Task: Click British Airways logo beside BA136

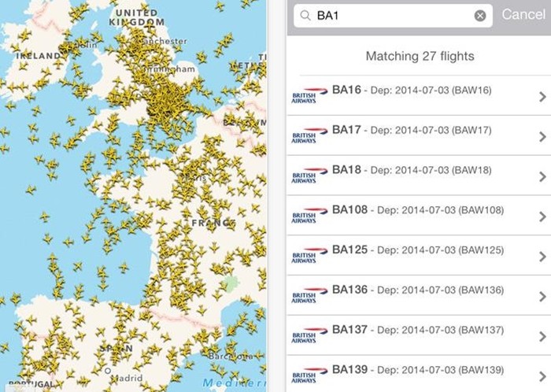Action: point(309,296)
